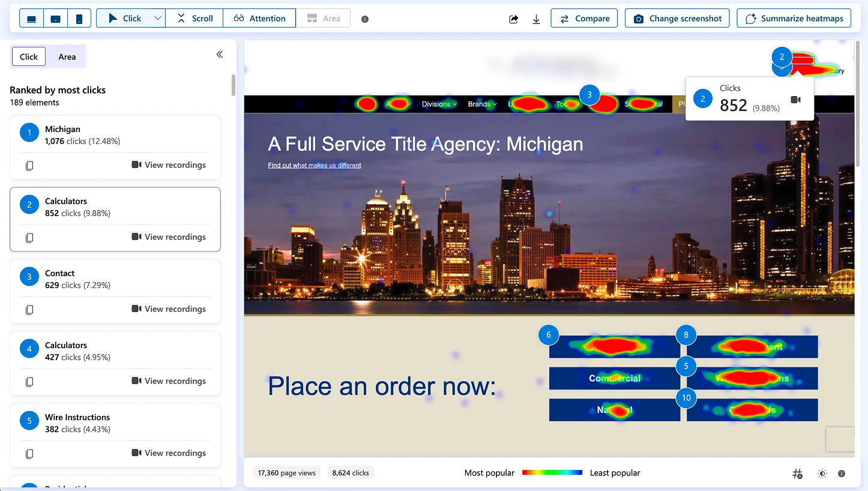The height and width of the screenshot is (491, 868).
Task: Select the tablet device view icon
Action: pyautogui.click(x=56, y=19)
